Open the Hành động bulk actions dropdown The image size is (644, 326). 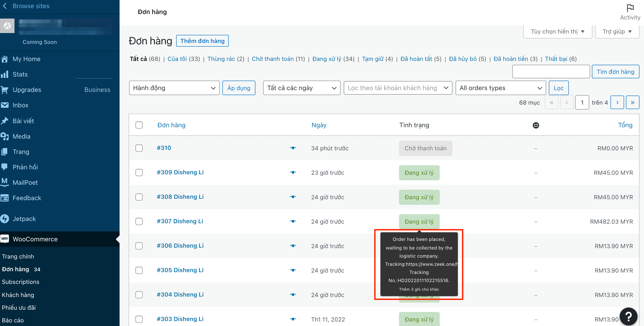(174, 88)
